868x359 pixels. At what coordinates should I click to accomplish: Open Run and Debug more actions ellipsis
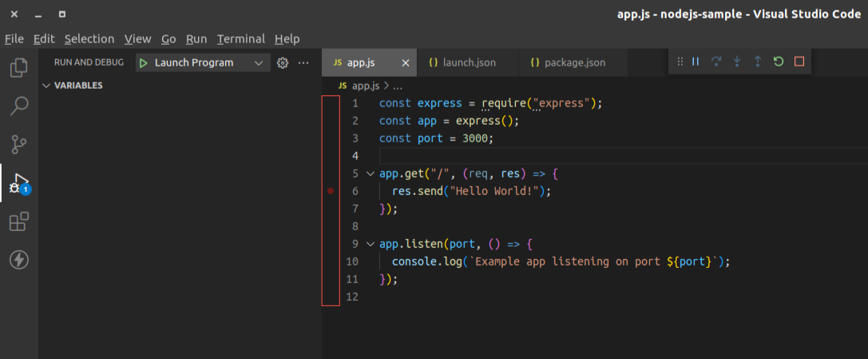click(303, 63)
